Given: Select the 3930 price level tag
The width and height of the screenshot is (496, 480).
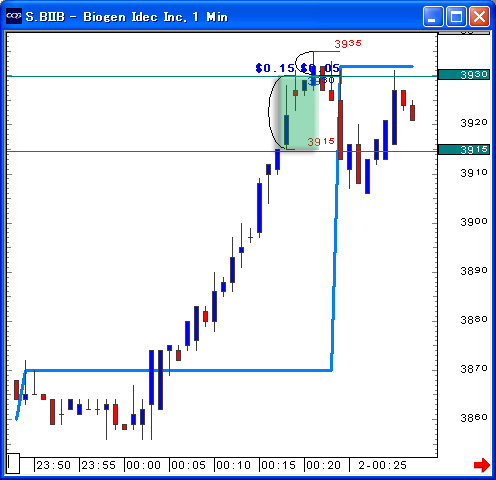Looking at the screenshot, I should tap(464, 74).
